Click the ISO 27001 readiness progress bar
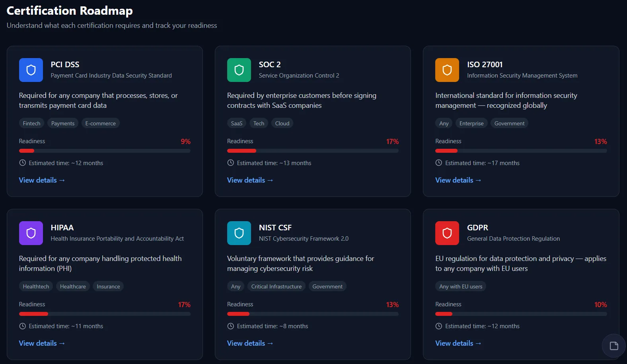Image resolution: width=627 pixels, height=364 pixels. [521, 151]
